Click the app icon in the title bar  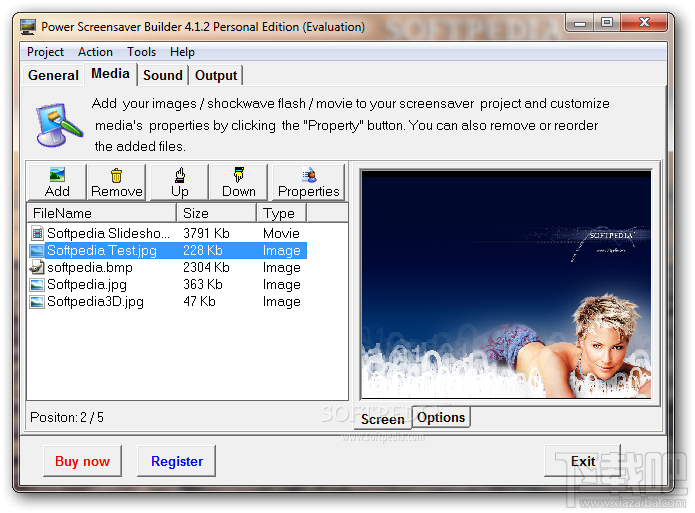[28, 27]
